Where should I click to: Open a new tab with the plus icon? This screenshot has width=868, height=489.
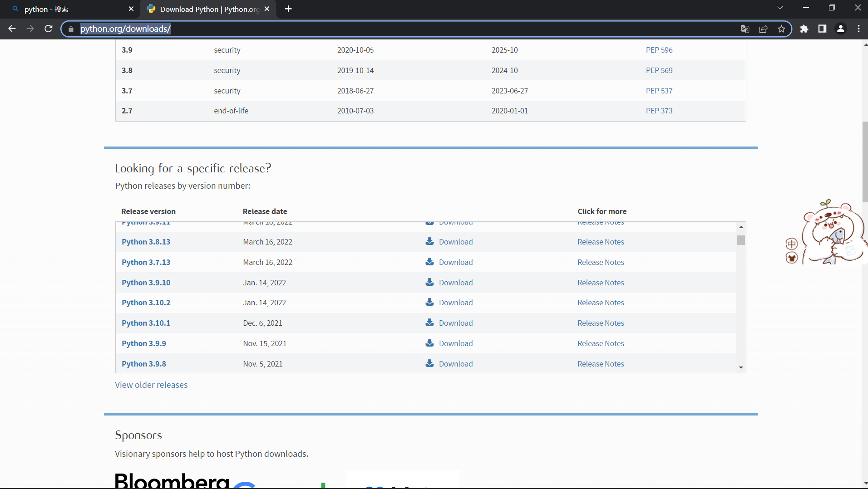[x=288, y=9]
